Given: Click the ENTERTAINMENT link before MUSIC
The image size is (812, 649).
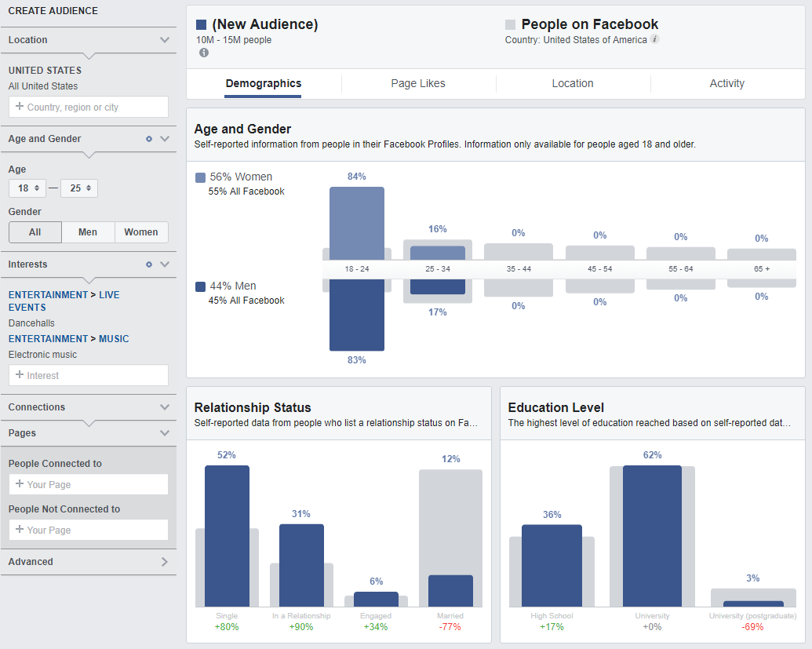Looking at the screenshot, I should (48, 339).
